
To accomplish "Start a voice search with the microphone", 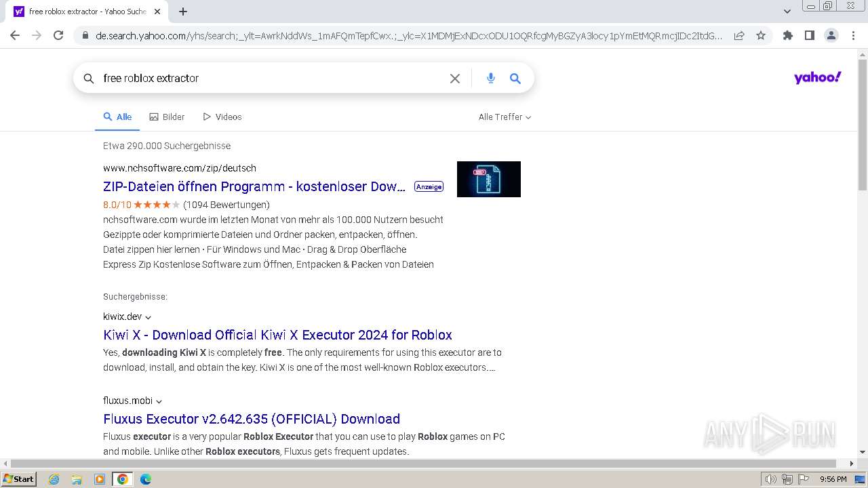I will 491,79.
